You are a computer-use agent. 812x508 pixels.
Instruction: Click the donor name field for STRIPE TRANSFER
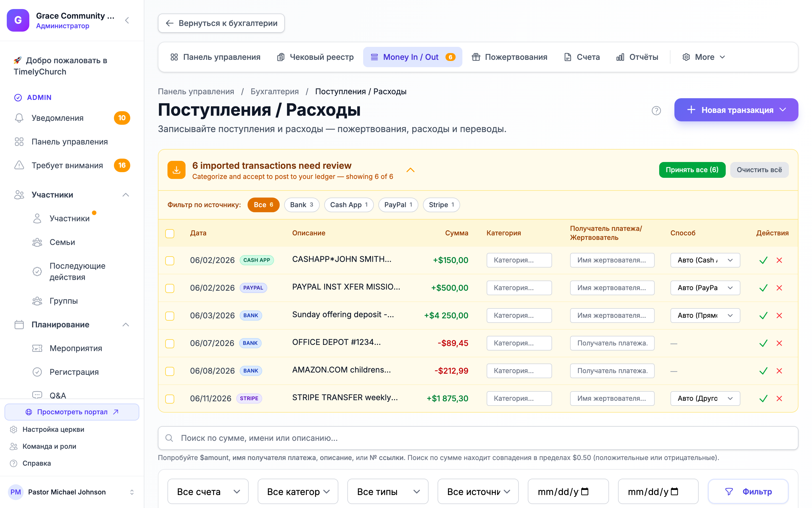tap(612, 398)
